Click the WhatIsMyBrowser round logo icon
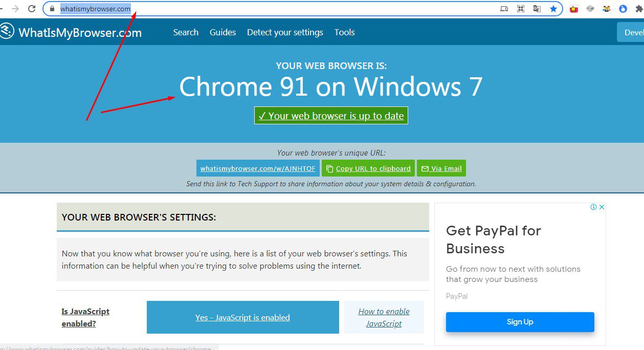The image size is (644, 350). (x=7, y=31)
